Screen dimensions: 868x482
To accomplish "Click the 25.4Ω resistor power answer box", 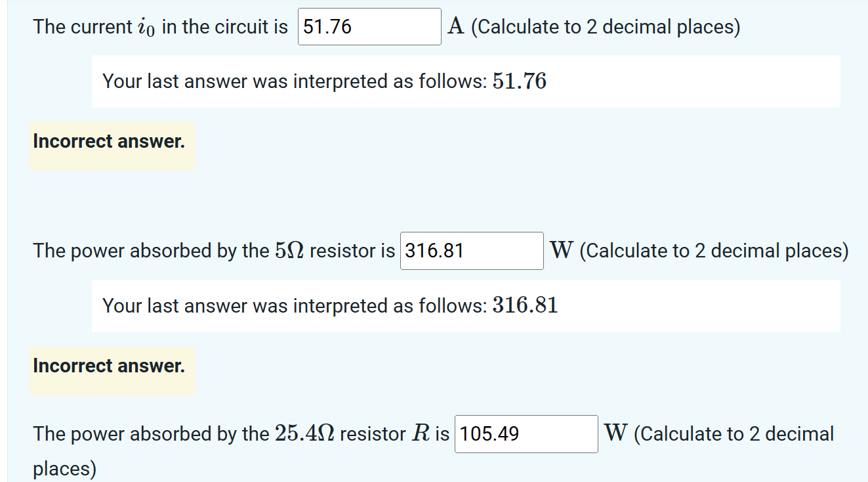I will tap(525, 433).
